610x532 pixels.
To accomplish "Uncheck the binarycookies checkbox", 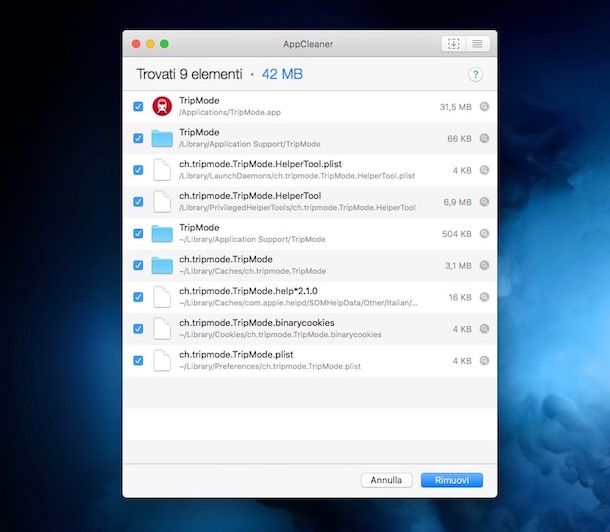I will [138, 329].
